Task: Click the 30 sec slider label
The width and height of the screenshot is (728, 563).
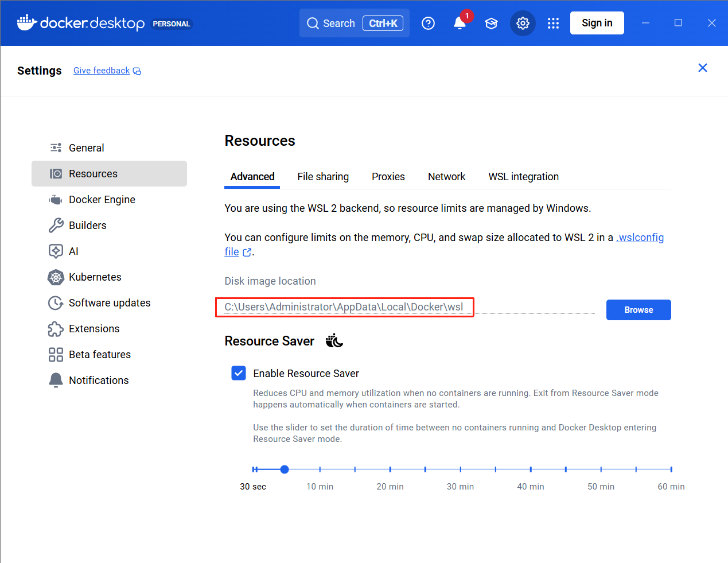Action: click(253, 487)
